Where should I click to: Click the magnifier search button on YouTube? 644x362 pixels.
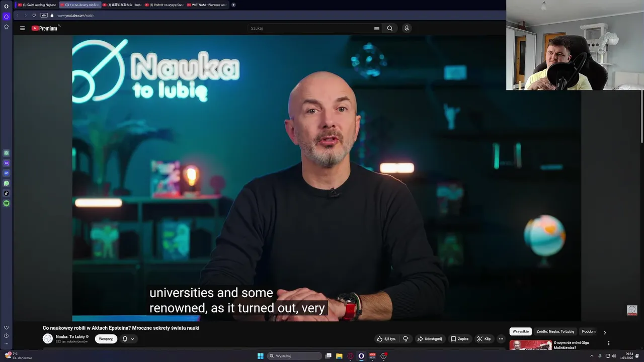pyautogui.click(x=389, y=28)
